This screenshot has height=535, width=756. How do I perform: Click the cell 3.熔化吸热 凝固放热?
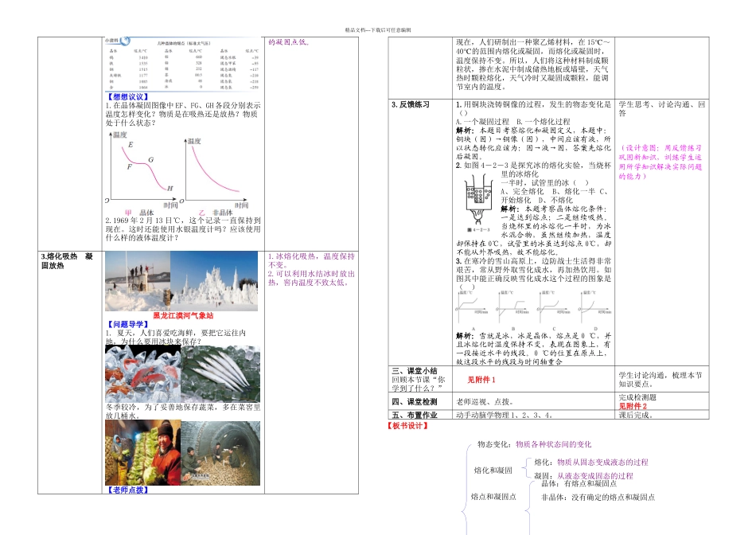point(67,261)
